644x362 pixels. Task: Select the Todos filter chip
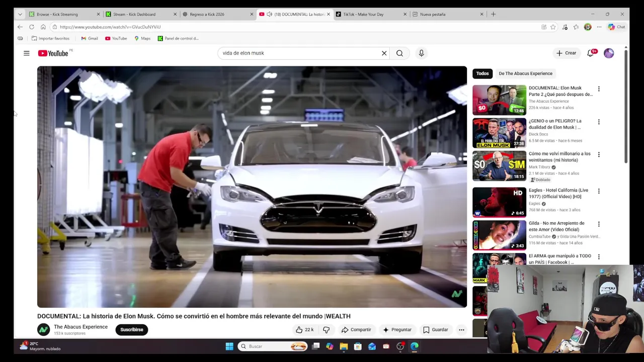(x=482, y=73)
